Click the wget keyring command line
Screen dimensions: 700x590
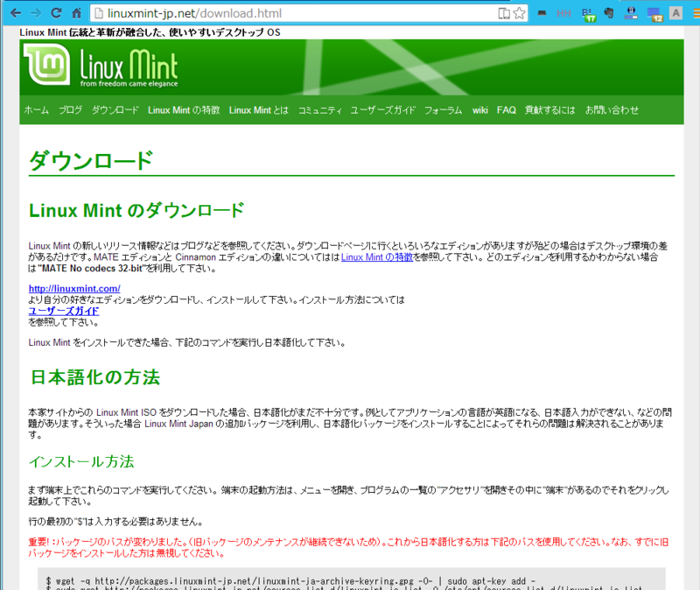pos(290,581)
